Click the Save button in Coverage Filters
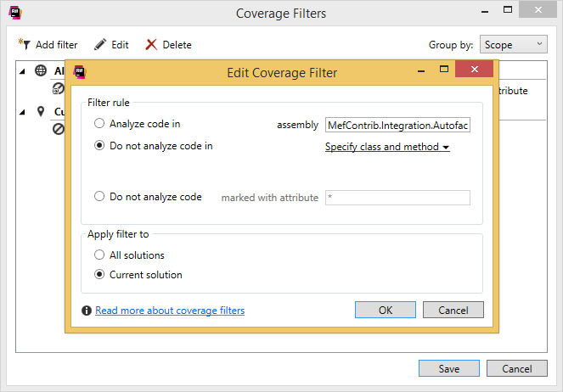 click(448, 369)
